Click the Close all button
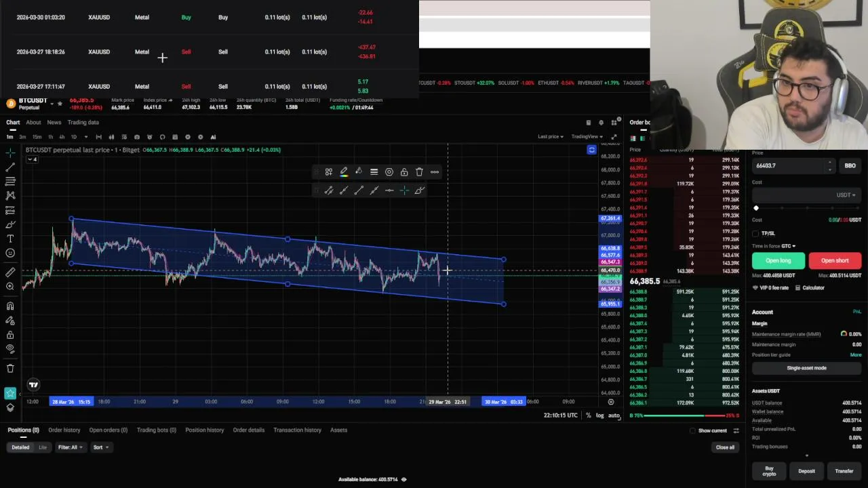Viewport: 868px width, 488px height. click(725, 447)
